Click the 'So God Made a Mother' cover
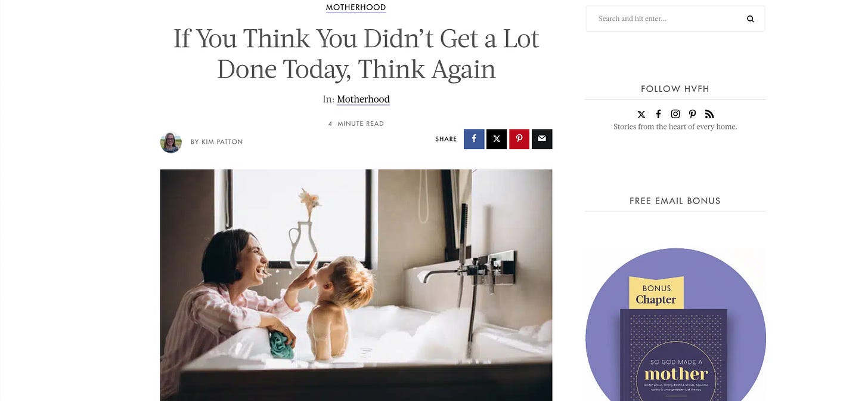 [x=674, y=355]
